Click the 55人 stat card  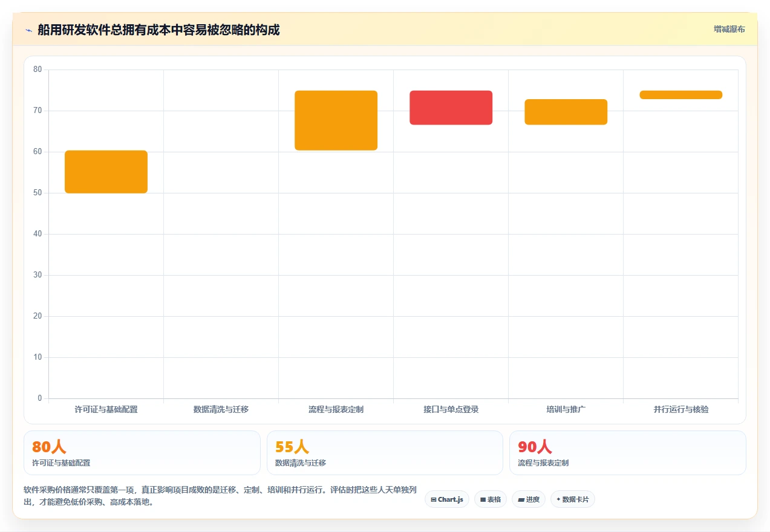click(385, 453)
